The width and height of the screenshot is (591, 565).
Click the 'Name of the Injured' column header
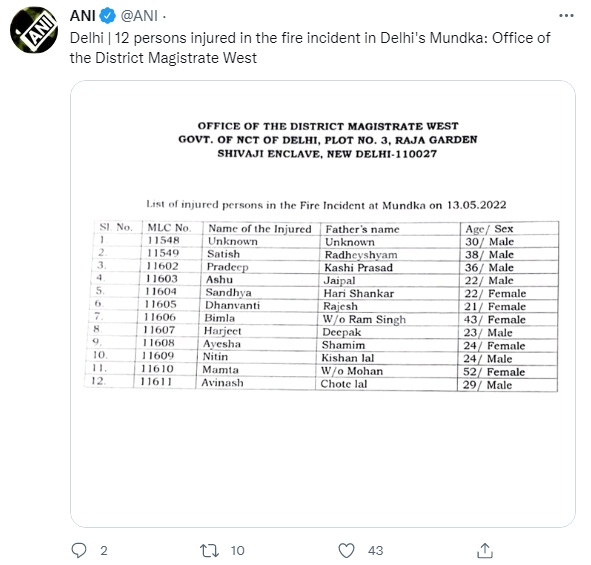260,229
